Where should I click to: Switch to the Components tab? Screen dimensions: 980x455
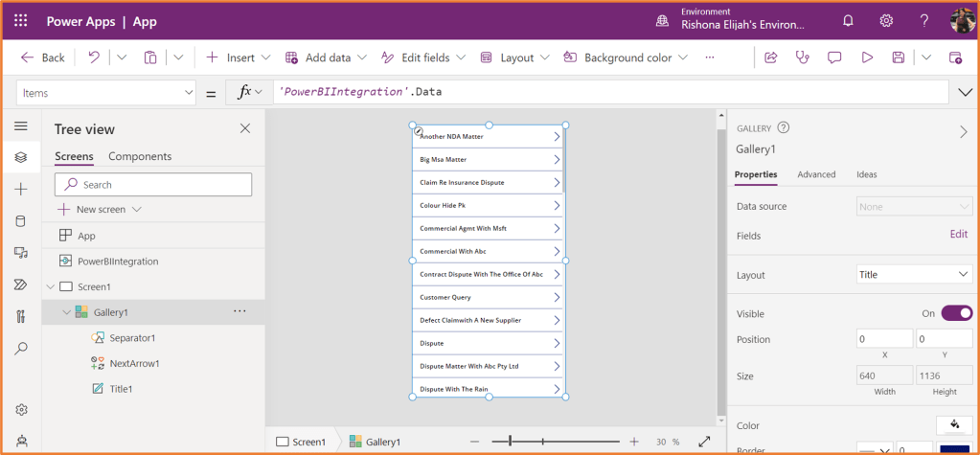pyautogui.click(x=140, y=156)
